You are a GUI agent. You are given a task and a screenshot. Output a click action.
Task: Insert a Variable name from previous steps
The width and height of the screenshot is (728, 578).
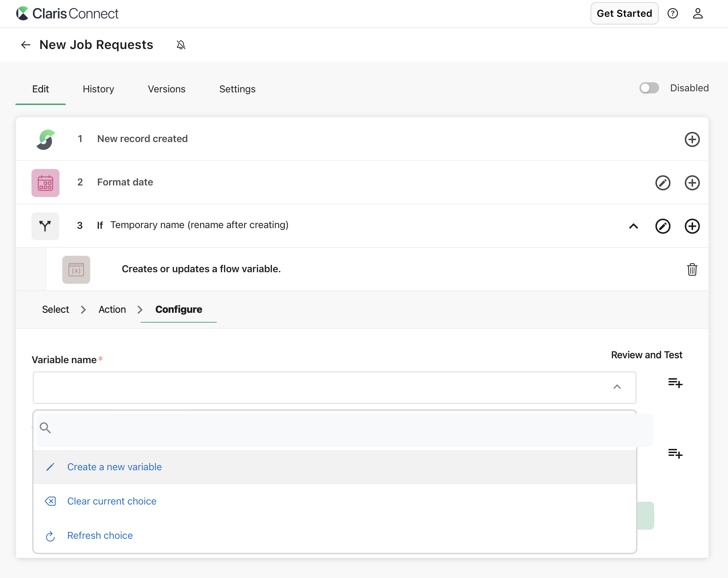click(x=676, y=383)
